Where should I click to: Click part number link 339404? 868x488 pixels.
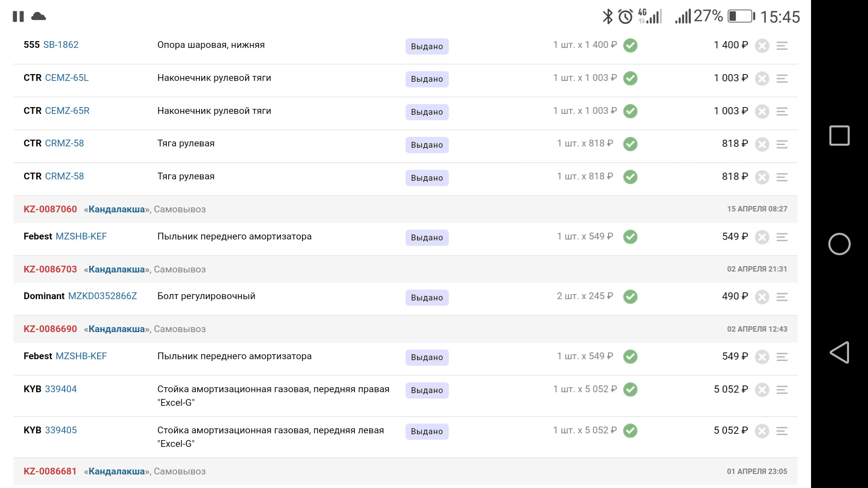coord(61,389)
